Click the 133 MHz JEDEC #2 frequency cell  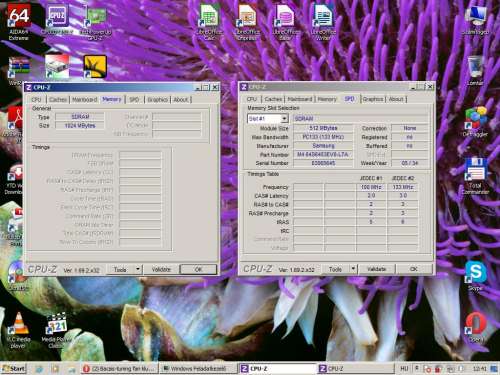point(403,187)
